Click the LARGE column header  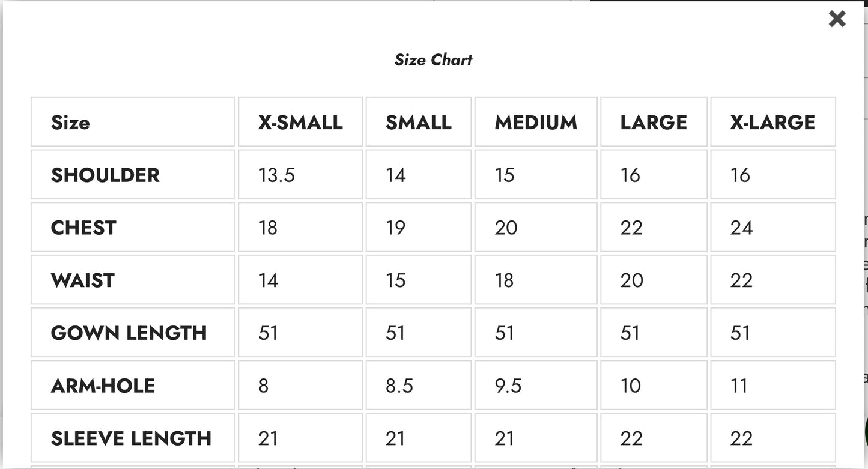click(x=654, y=123)
